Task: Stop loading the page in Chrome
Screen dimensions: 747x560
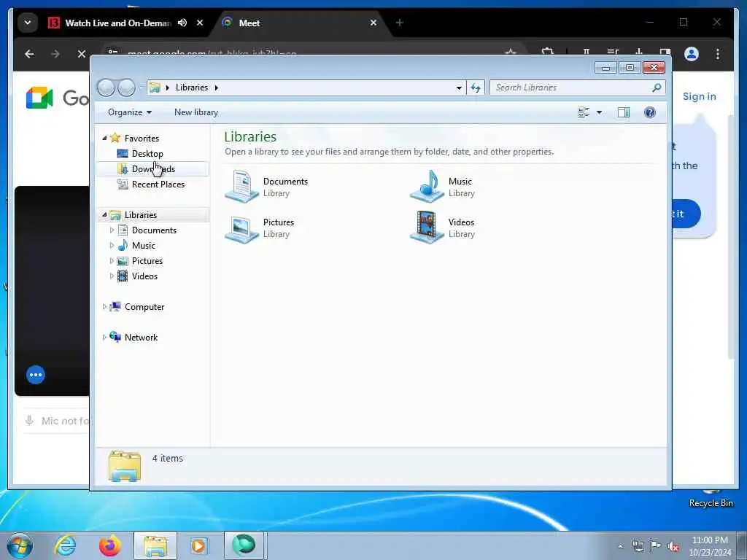Action: [x=82, y=54]
